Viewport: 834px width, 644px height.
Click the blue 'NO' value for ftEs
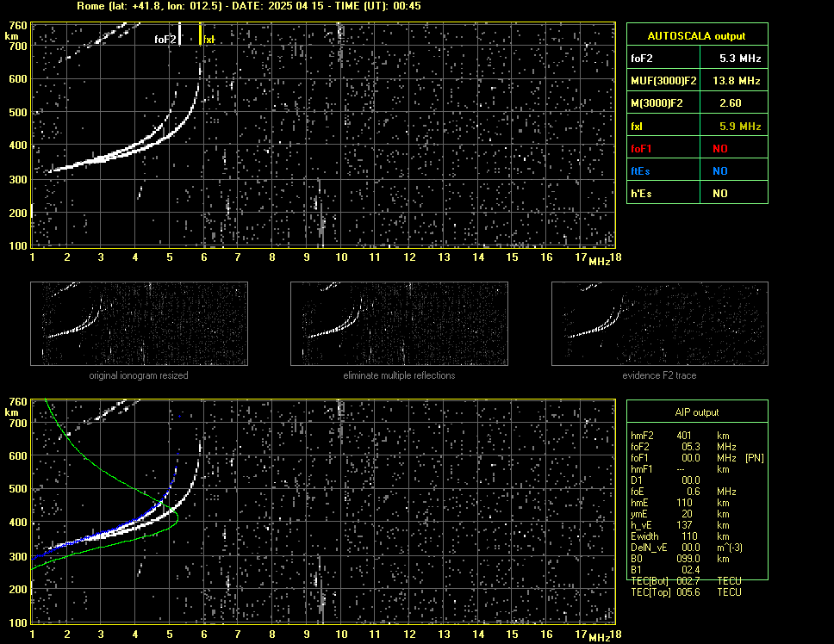pos(720,171)
